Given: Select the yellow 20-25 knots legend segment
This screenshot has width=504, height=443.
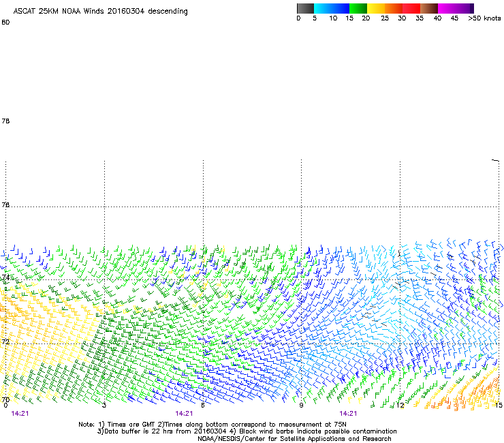Looking at the screenshot, I should tap(376, 8).
